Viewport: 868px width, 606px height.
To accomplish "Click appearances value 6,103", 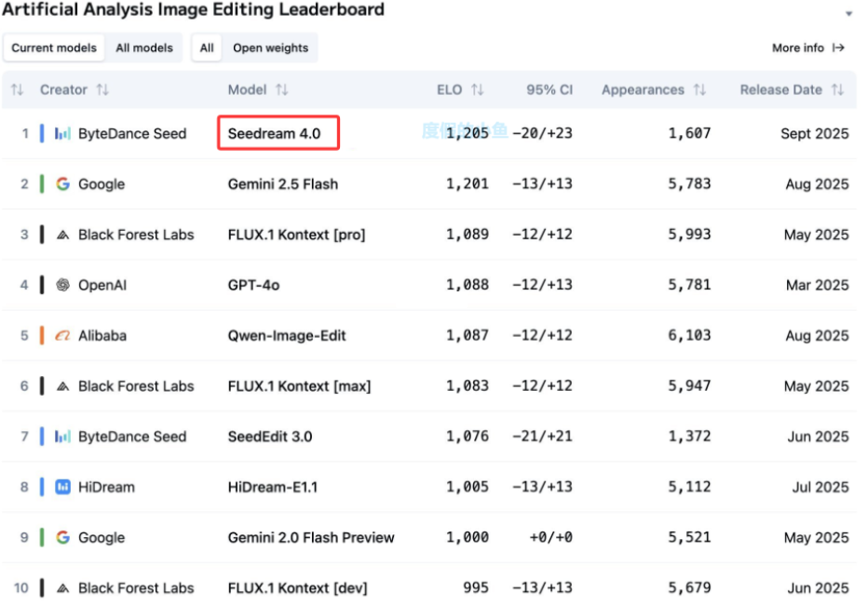I will pyautogui.click(x=689, y=335).
